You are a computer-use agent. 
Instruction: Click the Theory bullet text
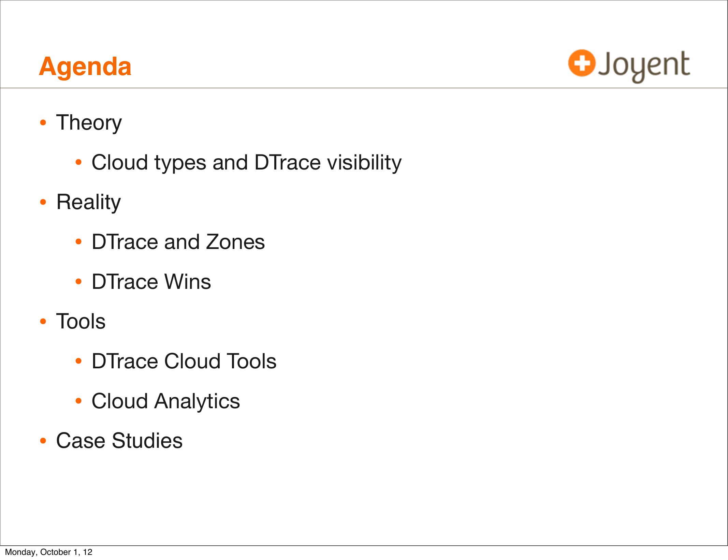pyautogui.click(x=89, y=123)
